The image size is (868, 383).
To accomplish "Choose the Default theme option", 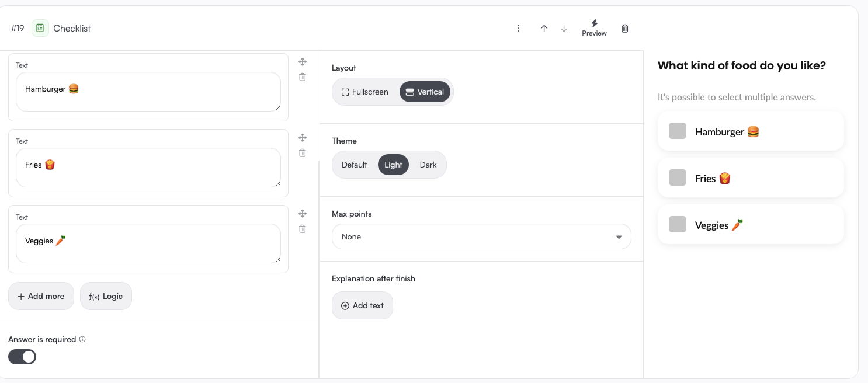I will click(354, 165).
